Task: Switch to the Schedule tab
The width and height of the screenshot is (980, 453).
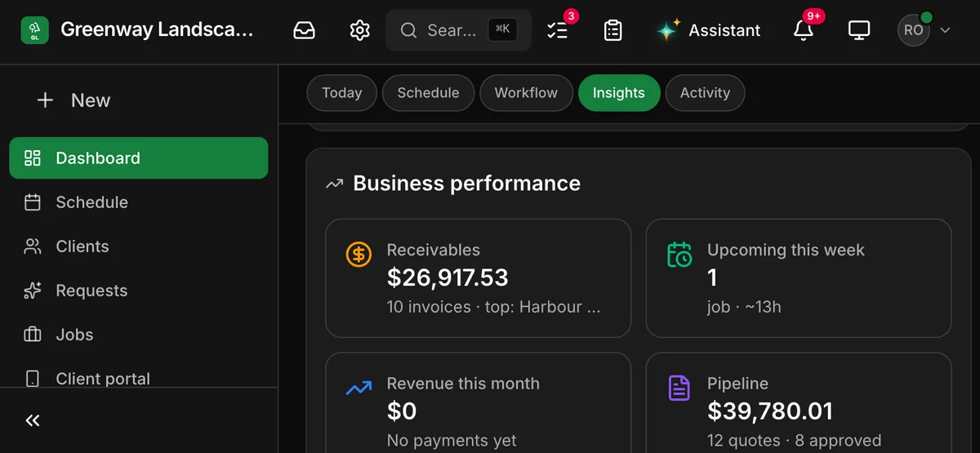Action: coord(428,93)
